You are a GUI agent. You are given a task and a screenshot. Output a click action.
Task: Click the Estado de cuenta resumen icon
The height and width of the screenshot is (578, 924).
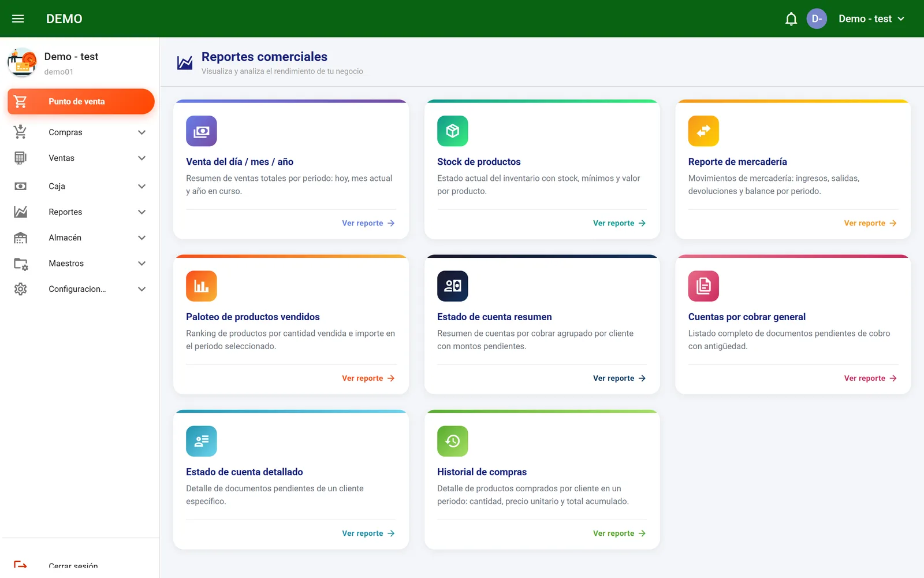[453, 286]
